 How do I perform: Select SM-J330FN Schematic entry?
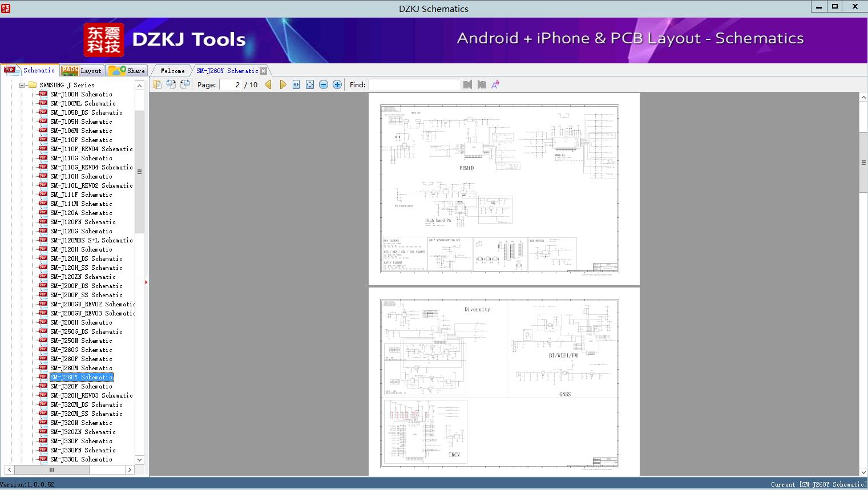pyautogui.click(x=83, y=450)
